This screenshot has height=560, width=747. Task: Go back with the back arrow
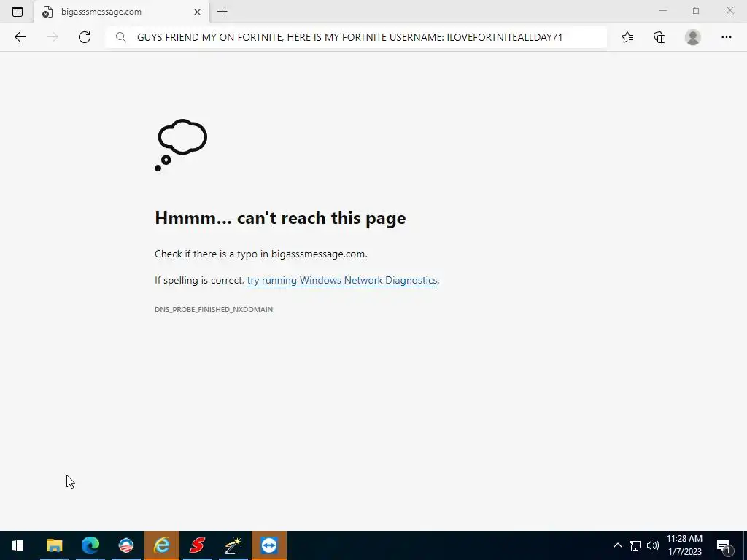(20, 37)
